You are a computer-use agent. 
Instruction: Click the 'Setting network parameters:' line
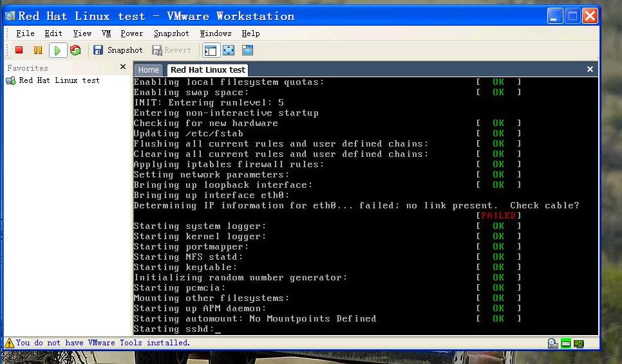coord(211,175)
